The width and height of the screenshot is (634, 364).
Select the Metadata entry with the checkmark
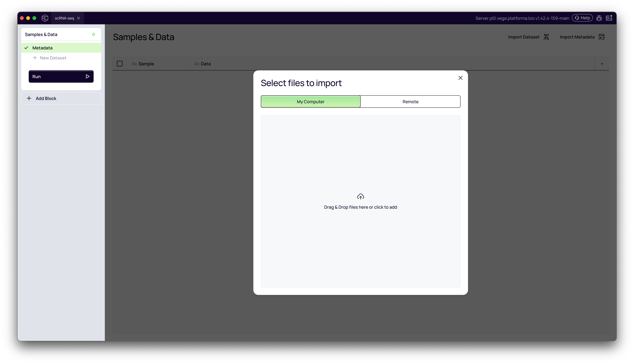coord(42,48)
